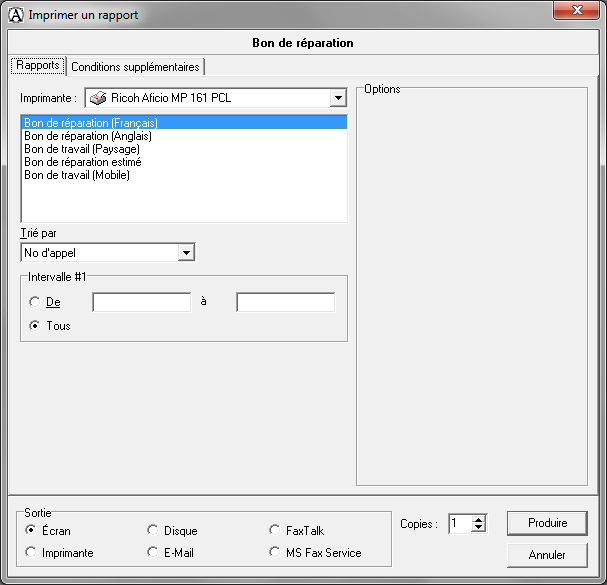Select the Disque output option
607x585 pixels.
pos(153,530)
